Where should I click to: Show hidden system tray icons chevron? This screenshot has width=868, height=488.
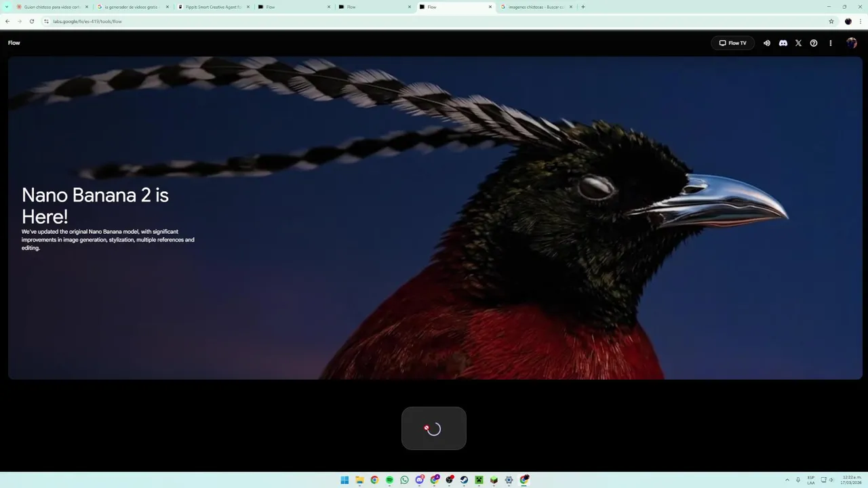(787, 480)
